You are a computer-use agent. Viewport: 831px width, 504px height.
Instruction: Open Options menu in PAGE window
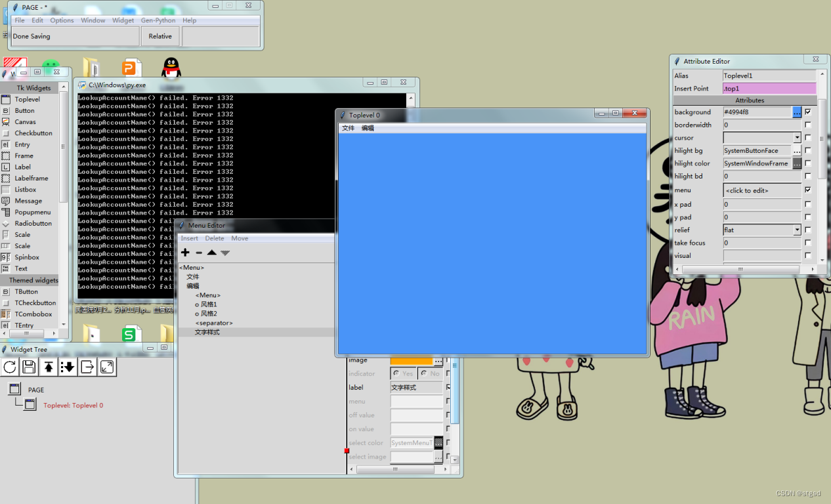[x=62, y=20]
